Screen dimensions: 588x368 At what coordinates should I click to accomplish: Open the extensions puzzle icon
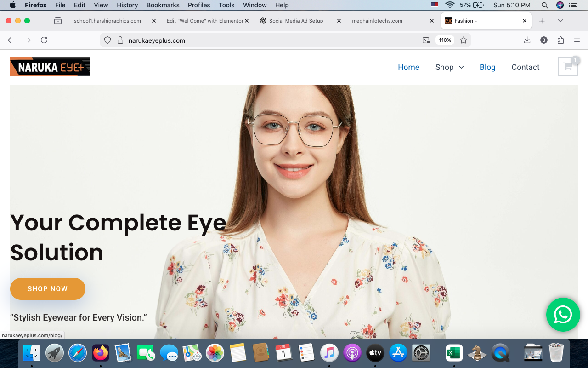pos(560,40)
